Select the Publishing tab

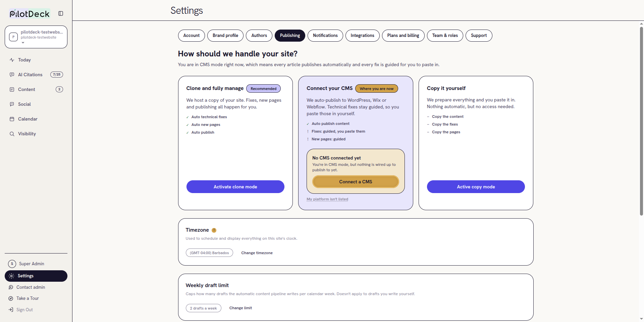tap(290, 36)
